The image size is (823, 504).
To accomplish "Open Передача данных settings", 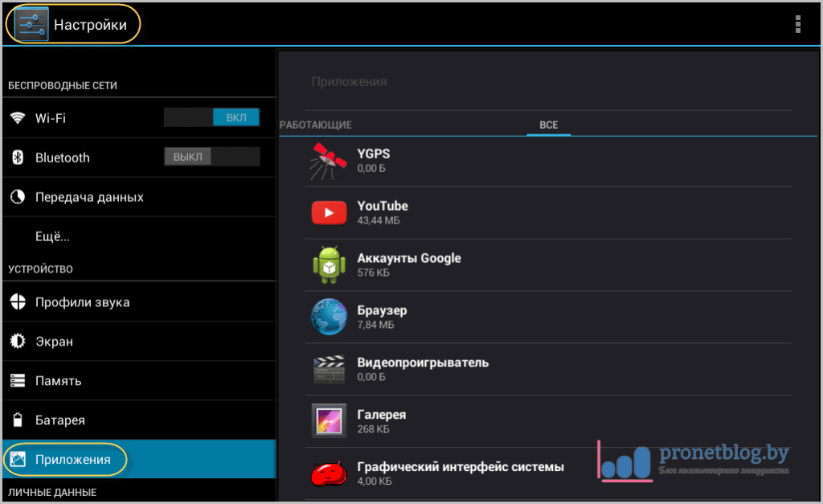I will point(88,197).
